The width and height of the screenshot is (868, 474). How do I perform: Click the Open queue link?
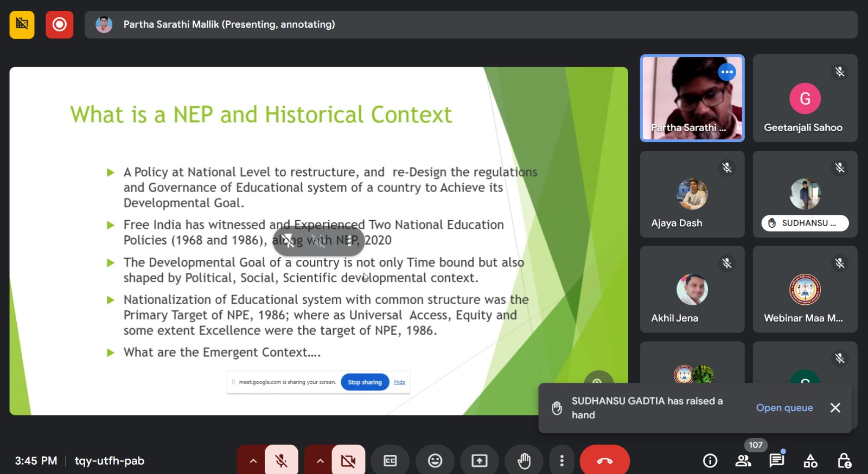point(784,408)
